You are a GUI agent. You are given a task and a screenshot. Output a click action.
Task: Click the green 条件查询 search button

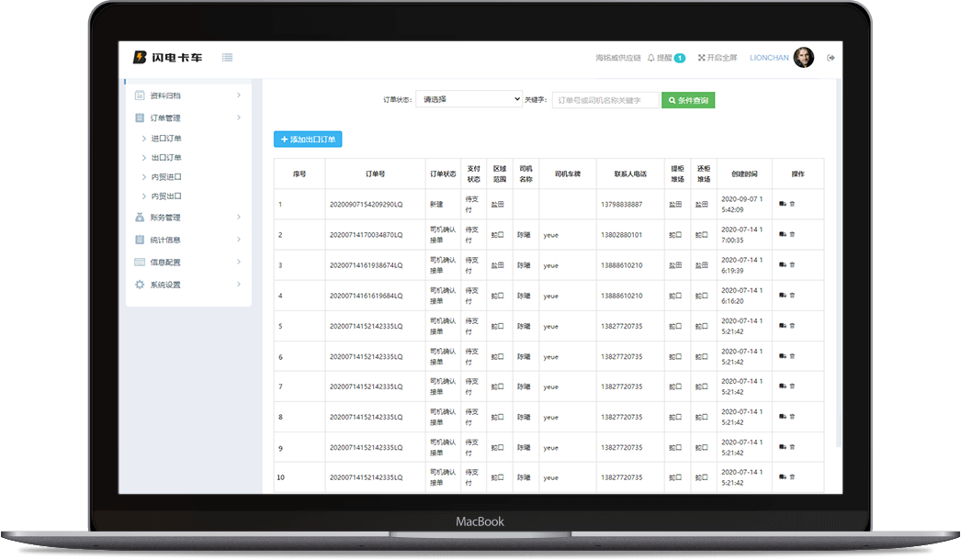coord(688,100)
